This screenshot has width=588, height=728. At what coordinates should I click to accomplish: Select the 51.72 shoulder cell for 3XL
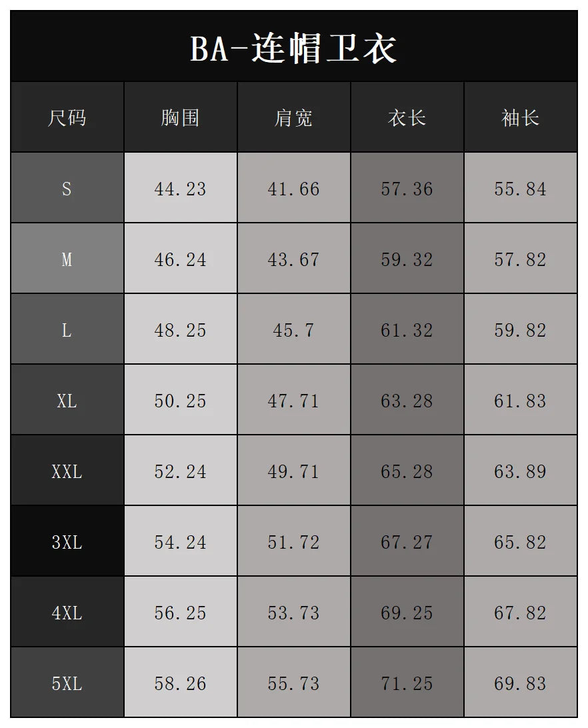293,542
